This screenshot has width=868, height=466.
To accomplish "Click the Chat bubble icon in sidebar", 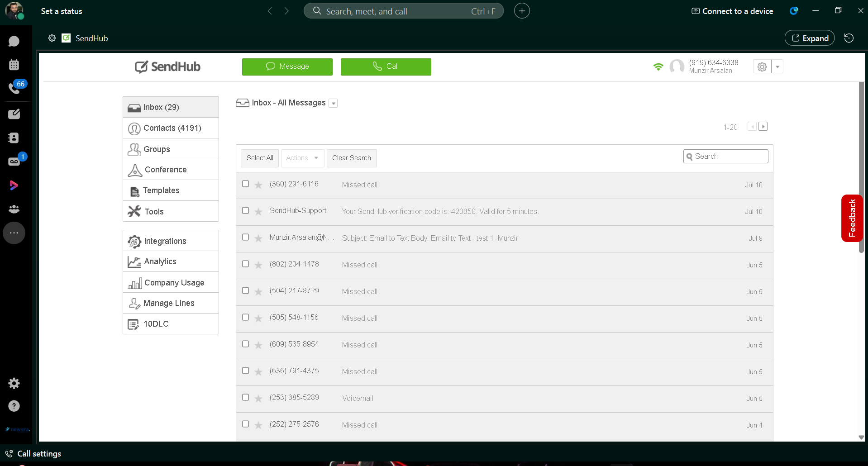I will pos(14,41).
